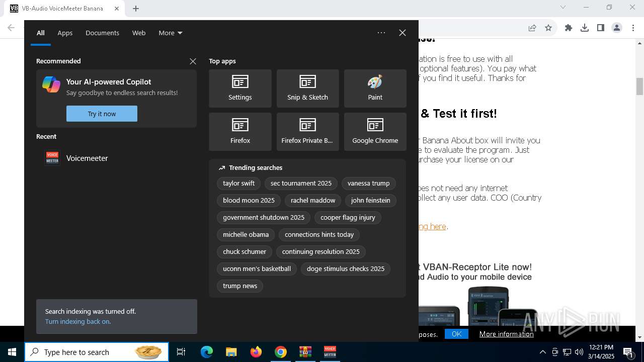The image size is (644, 362).
Task: Switch to Documents search tab
Action: click(102, 33)
